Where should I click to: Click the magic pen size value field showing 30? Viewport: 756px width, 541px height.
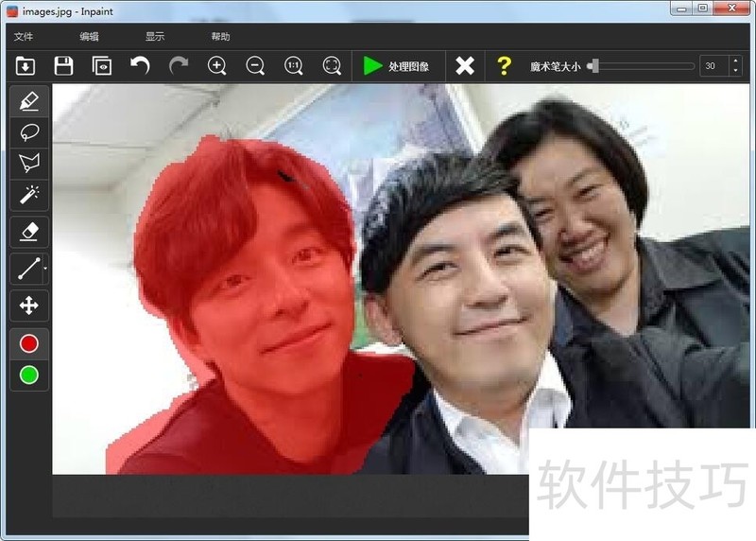[x=713, y=66]
